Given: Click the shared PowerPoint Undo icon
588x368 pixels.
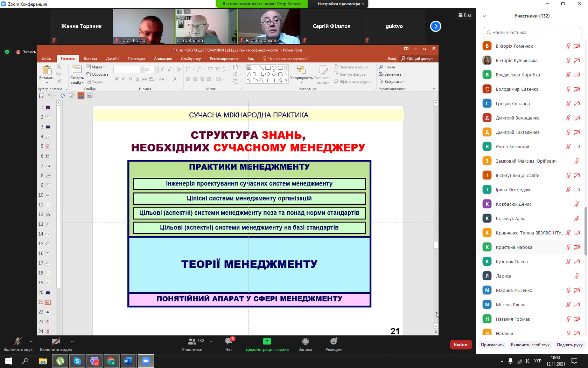Looking at the screenshot, I should point(50,96).
